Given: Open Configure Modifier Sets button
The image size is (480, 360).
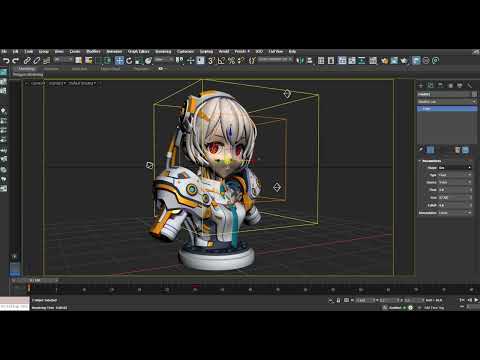Looking at the screenshot, I should 465,150.
